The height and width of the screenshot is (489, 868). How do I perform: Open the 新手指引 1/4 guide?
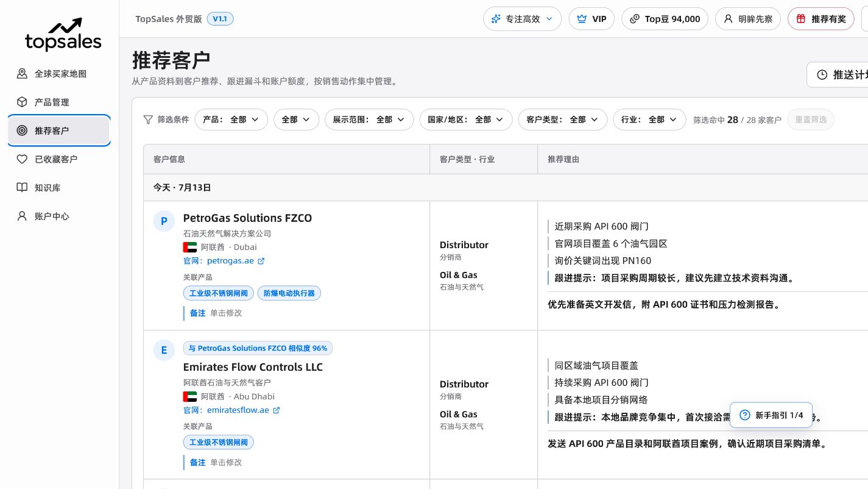(771, 415)
